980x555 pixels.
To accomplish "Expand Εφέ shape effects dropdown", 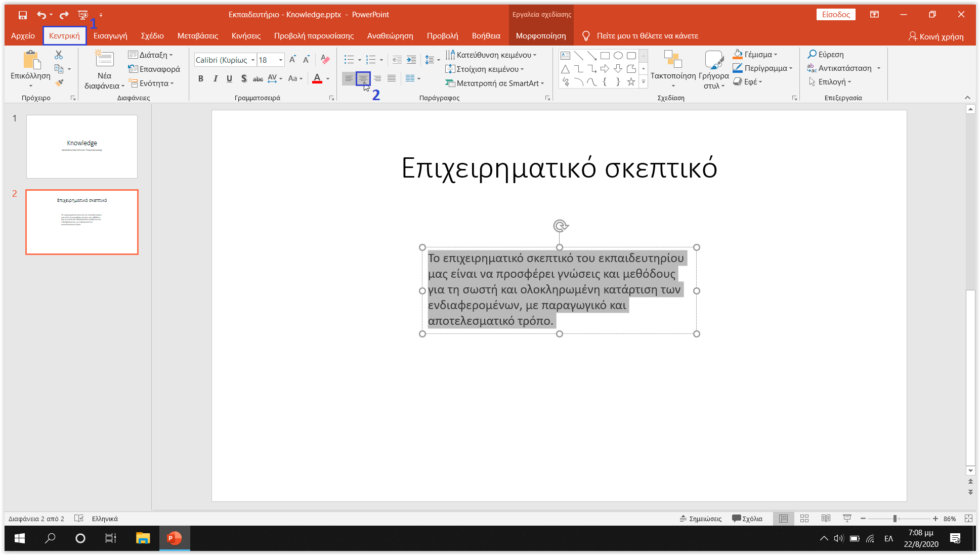I will coord(748,82).
